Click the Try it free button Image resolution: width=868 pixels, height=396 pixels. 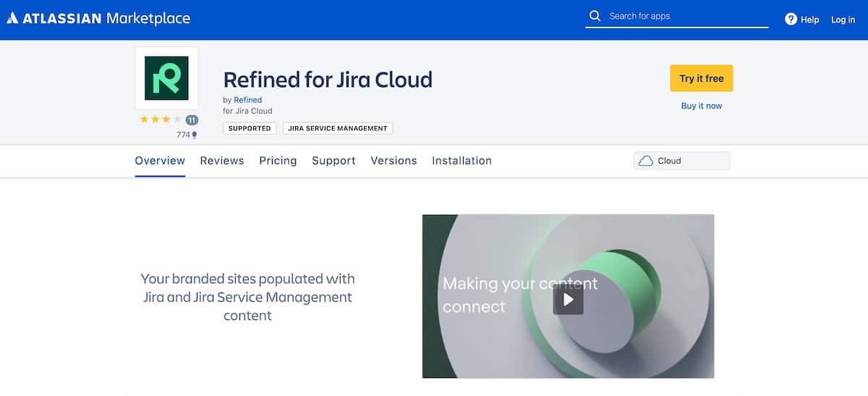(702, 78)
